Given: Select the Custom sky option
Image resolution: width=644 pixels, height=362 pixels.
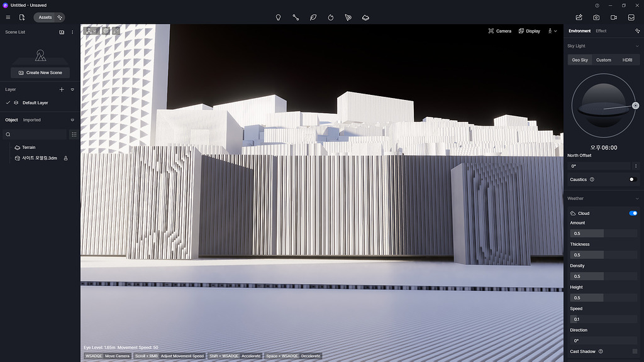Looking at the screenshot, I should point(603,60).
